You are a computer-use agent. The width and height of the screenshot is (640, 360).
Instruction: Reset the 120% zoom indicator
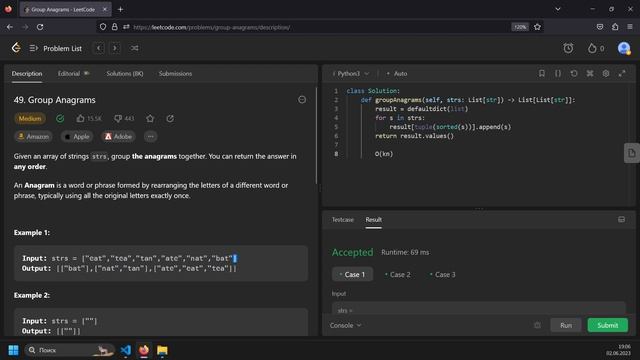(520, 27)
